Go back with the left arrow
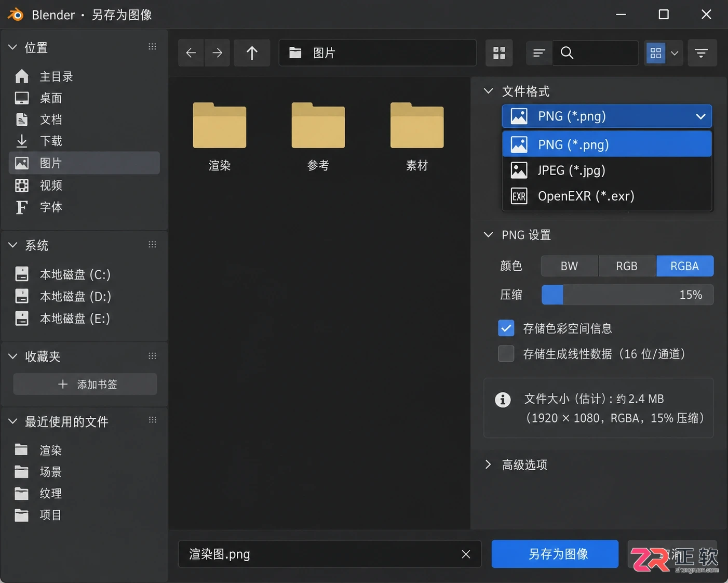728x583 pixels. (191, 53)
